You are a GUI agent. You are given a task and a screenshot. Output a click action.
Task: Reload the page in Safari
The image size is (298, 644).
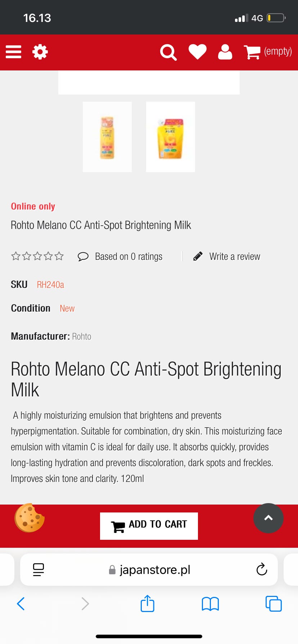262,569
